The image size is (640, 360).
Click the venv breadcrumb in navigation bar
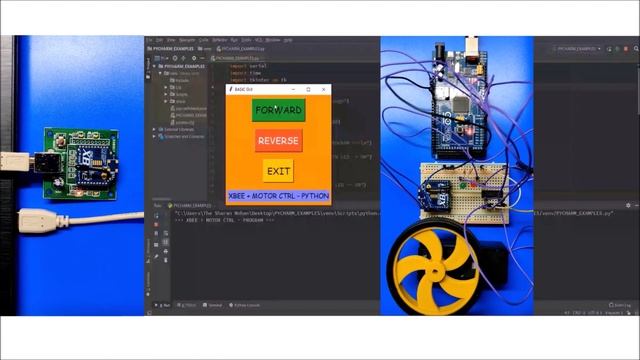pos(205,49)
